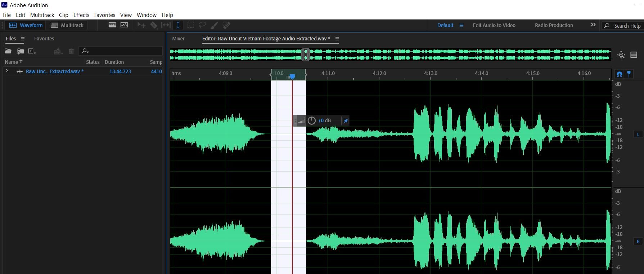Adjust the amplitude knob in HUD
Image resolution: width=644 pixels, height=274 pixels.
click(311, 121)
